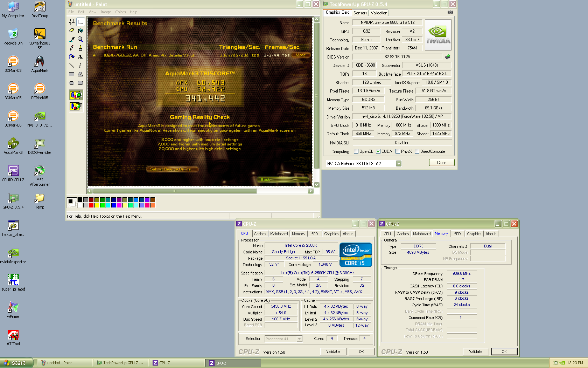Click OK in the left CPU-Z window
The width and height of the screenshot is (588, 368).
[x=361, y=352]
